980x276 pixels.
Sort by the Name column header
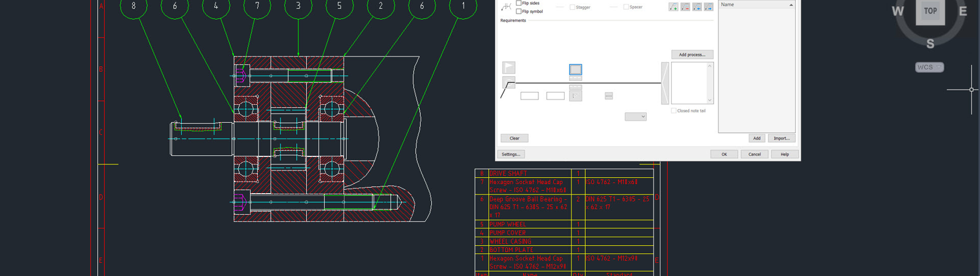click(x=756, y=4)
